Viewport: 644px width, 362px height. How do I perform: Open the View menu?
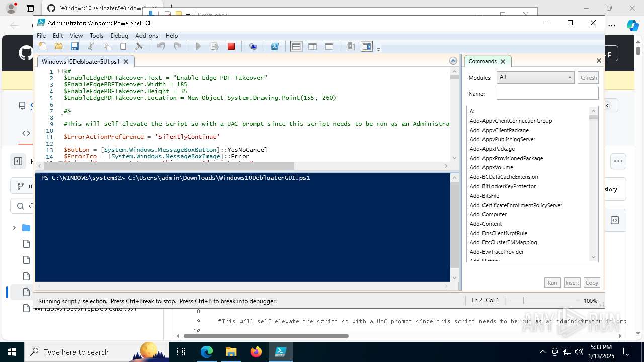[x=76, y=36]
